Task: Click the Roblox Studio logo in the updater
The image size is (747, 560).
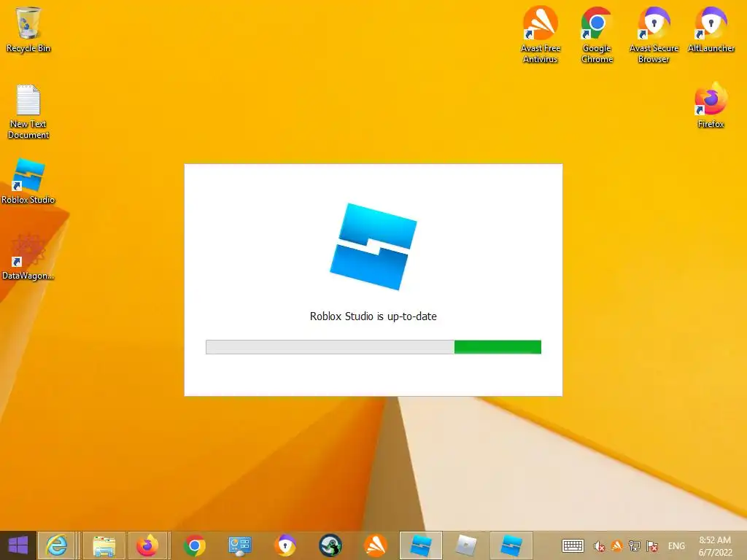Action: point(373,246)
